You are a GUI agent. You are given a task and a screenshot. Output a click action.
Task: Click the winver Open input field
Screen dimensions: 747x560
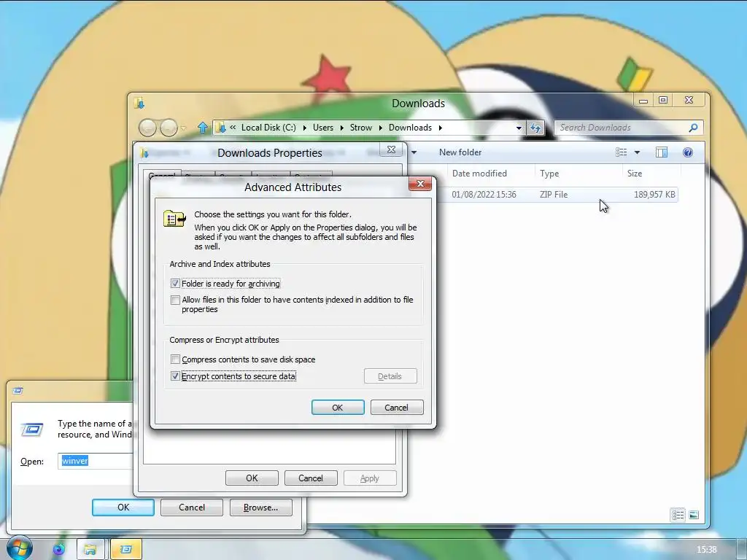(96, 461)
